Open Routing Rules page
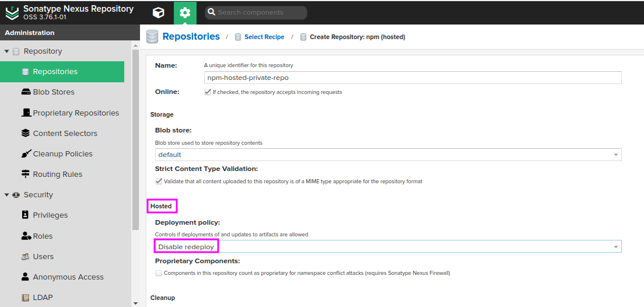The height and width of the screenshot is (307, 644). [57, 174]
